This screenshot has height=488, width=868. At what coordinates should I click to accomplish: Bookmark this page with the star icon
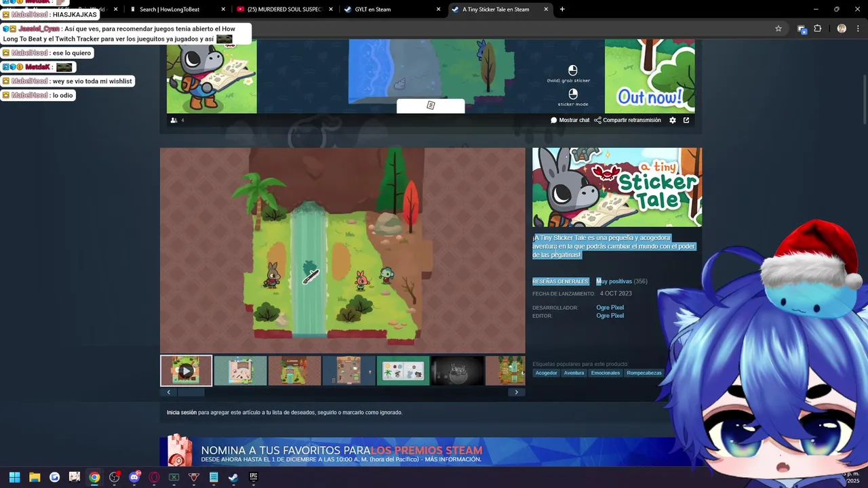(778, 28)
